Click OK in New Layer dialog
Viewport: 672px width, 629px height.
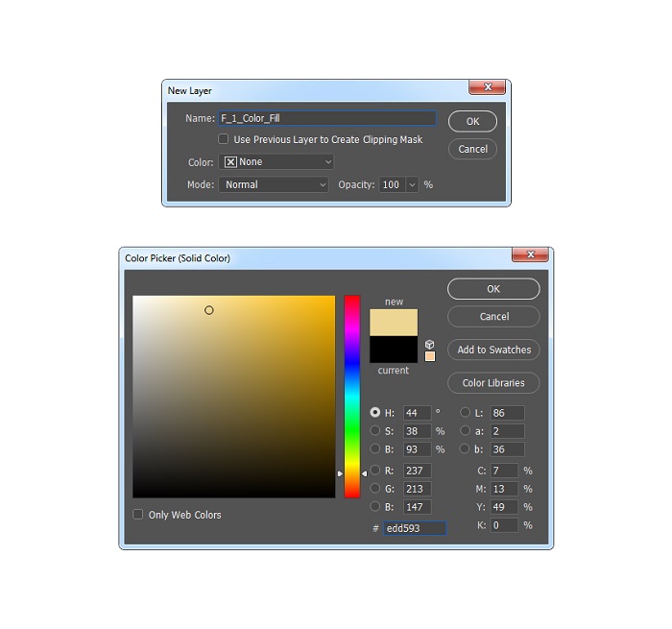472,121
